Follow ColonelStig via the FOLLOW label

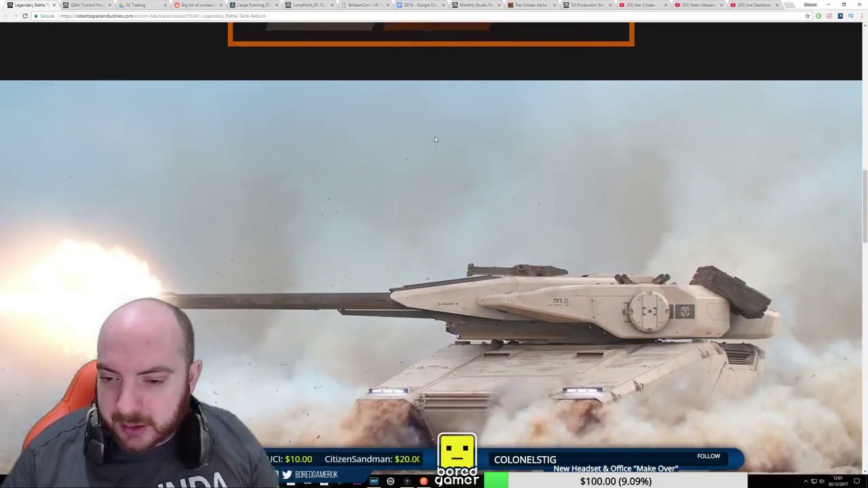point(708,456)
